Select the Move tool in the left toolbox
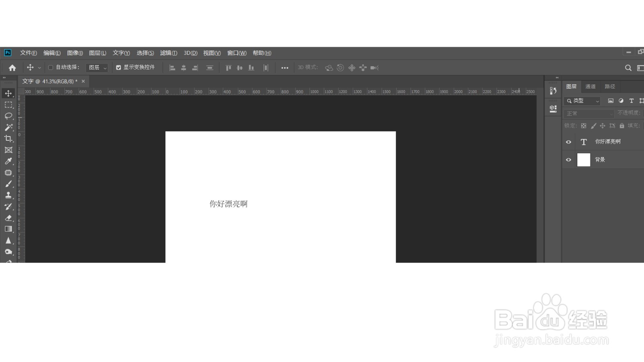 (x=8, y=93)
